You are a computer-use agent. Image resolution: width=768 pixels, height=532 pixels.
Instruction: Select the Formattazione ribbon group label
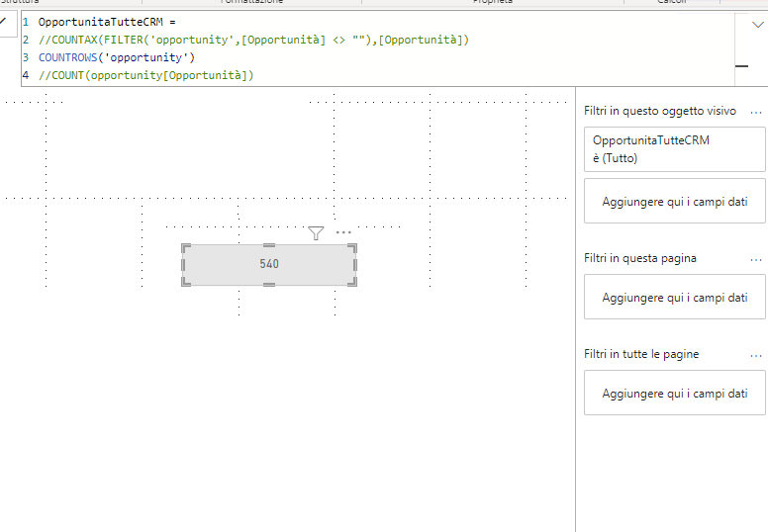click(x=251, y=2)
